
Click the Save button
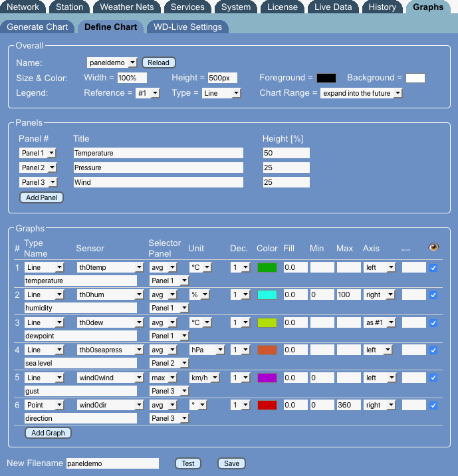coord(231,463)
